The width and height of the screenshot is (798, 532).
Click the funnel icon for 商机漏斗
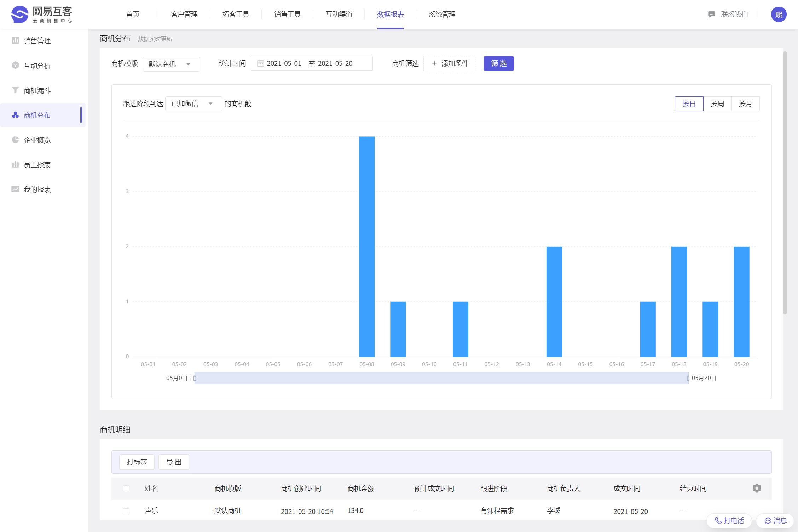(15, 90)
